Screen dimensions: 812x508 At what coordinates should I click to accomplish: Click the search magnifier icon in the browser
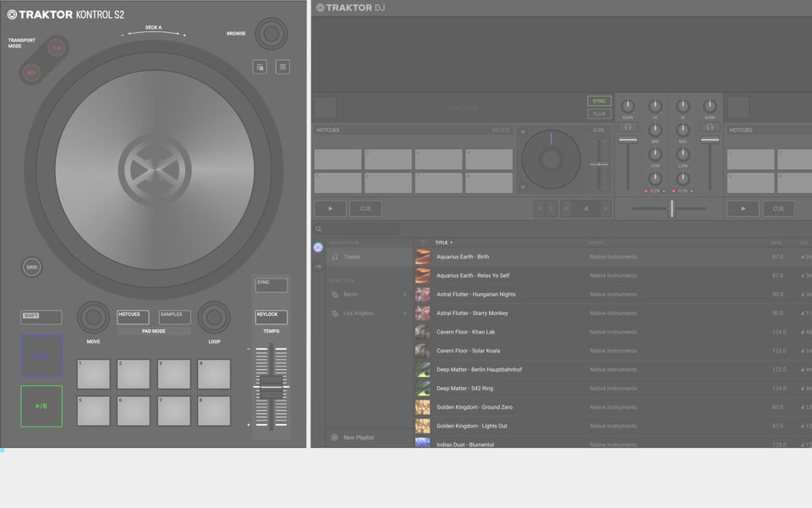[x=319, y=229]
